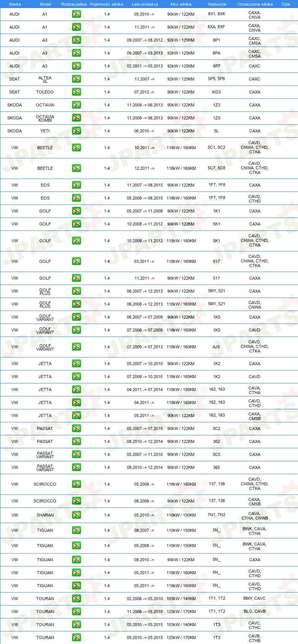Click the Opis column header
Viewport: 298px width, 644px height.
[286, 4]
